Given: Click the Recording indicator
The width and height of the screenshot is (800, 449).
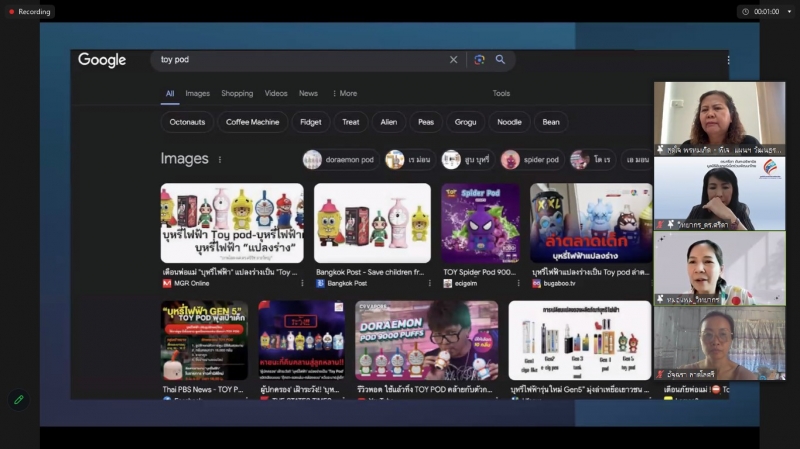Looking at the screenshot, I should point(30,12).
